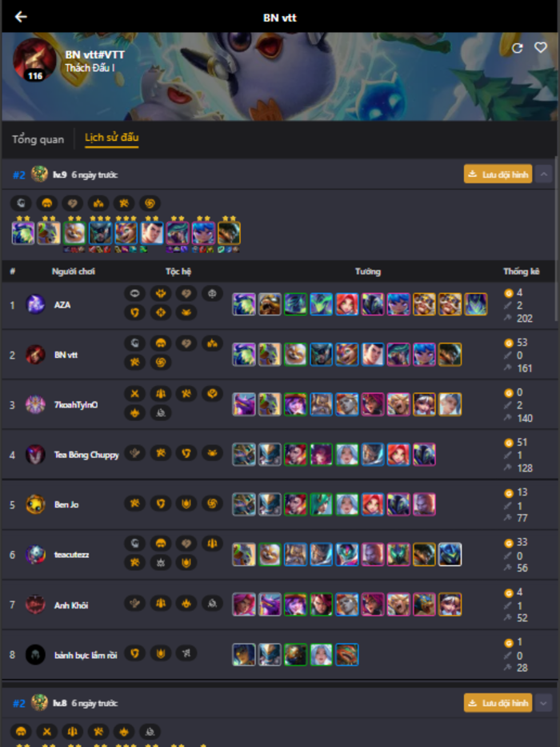Expand the second lv.8 match chevron
This screenshot has width=560, height=747.
coord(543,703)
